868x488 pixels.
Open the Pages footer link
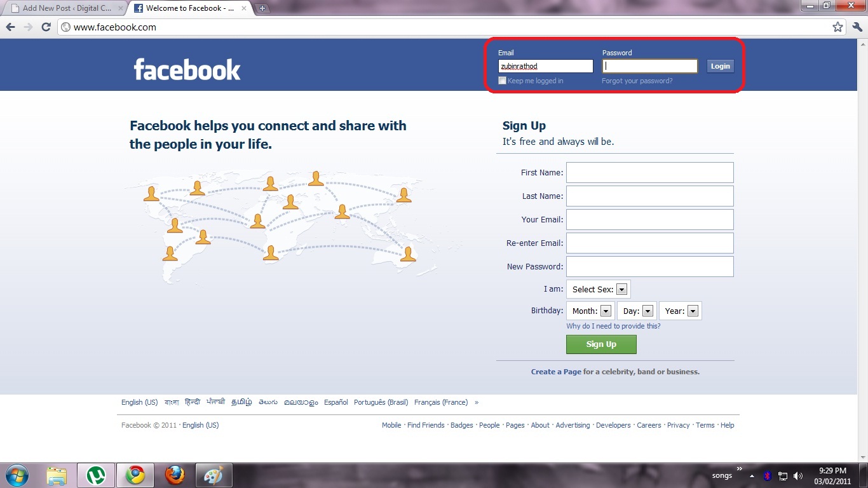(x=515, y=425)
